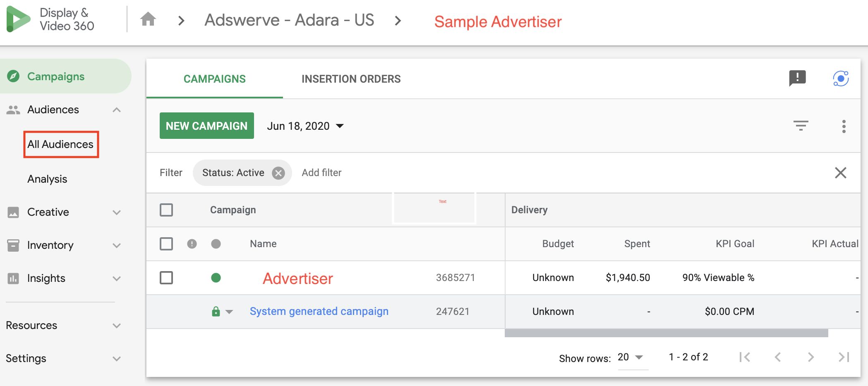Click the Inventory archive icon

(x=13, y=245)
